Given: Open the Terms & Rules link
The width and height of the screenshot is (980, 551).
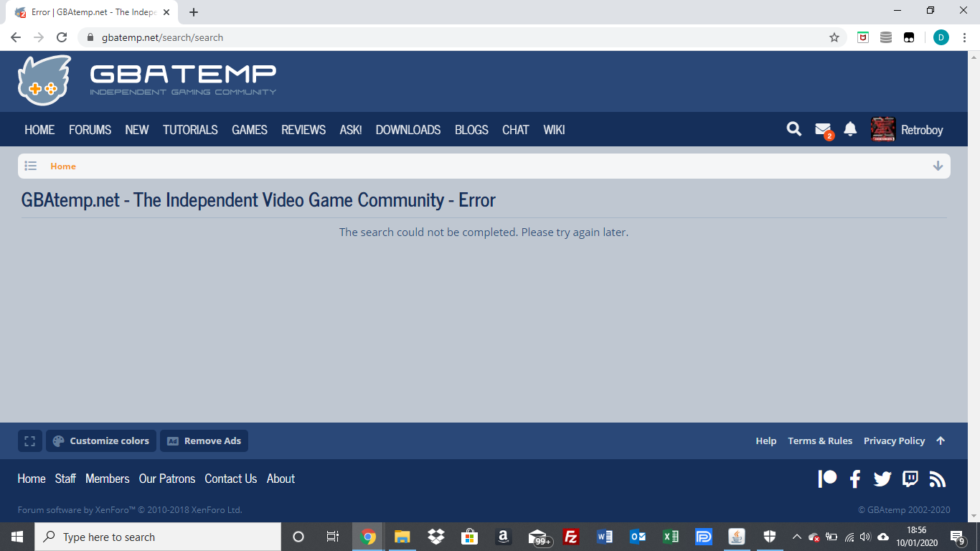Looking at the screenshot, I should click(820, 441).
